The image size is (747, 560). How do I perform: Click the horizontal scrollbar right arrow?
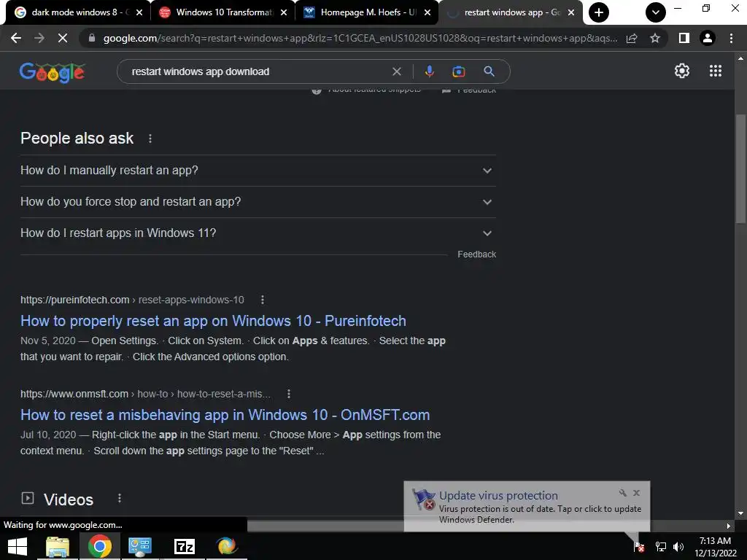[729, 526]
